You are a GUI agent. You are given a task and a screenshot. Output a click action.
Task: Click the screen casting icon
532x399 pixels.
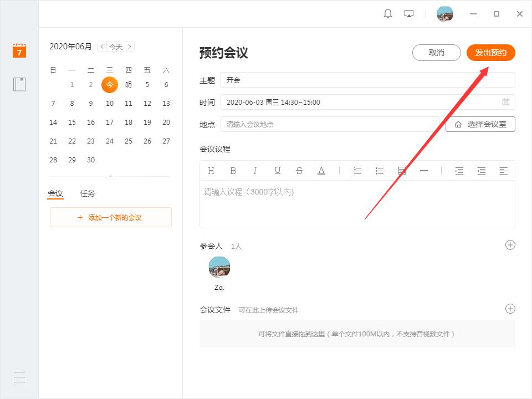(409, 14)
